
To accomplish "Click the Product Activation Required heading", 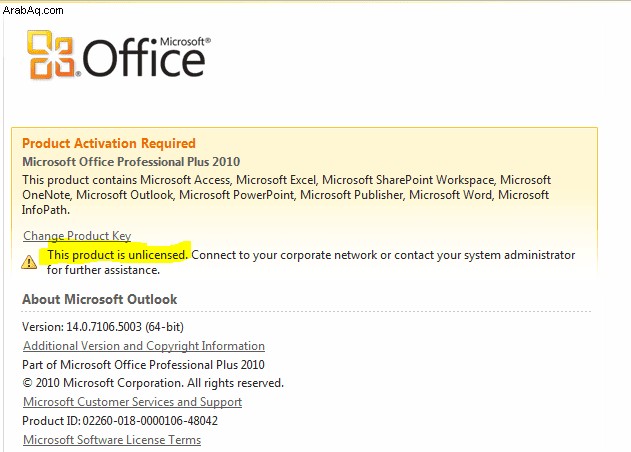I will [x=109, y=143].
